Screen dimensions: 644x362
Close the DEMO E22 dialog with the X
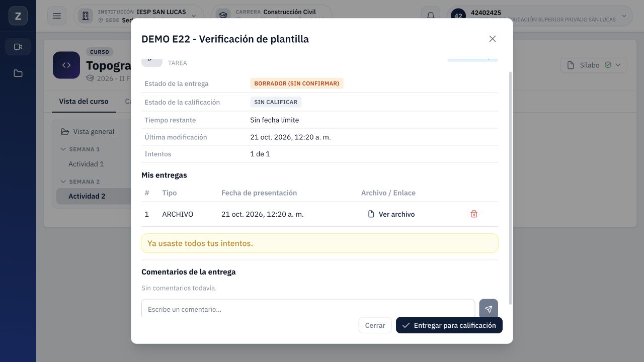coord(493,39)
